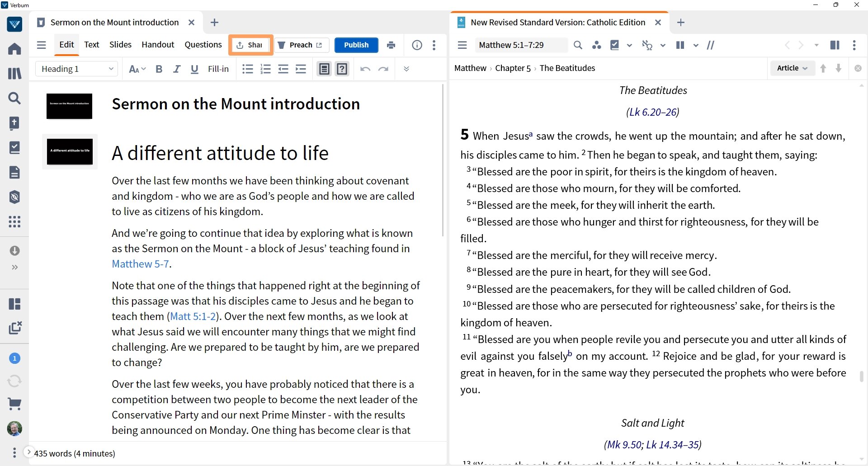This screenshot has width=868, height=466.
Task: Click the Share button
Action: pos(250,45)
